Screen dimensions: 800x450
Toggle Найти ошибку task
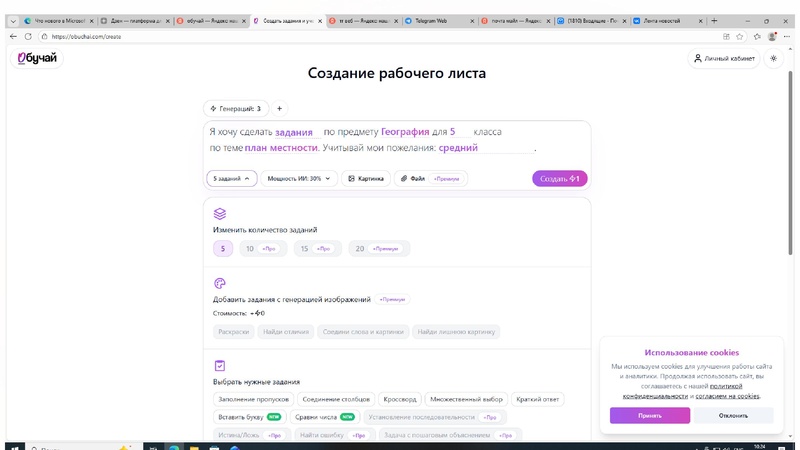pos(334,435)
